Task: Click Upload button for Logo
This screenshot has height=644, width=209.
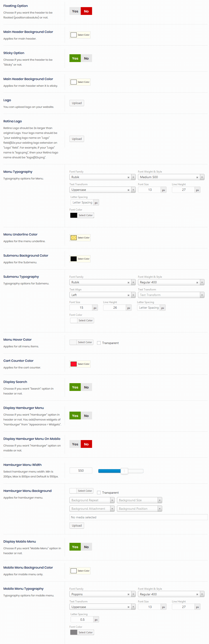Action: (x=77, y=103)
